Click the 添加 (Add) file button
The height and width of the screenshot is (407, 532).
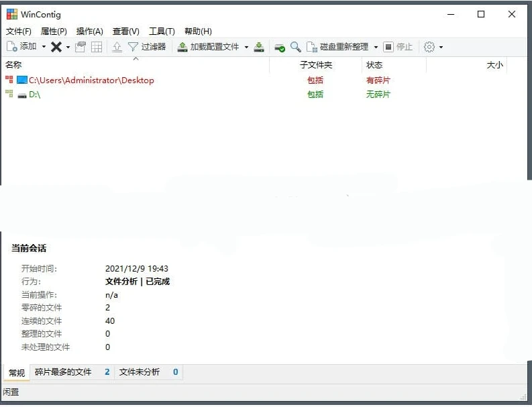tap(21, 46)
